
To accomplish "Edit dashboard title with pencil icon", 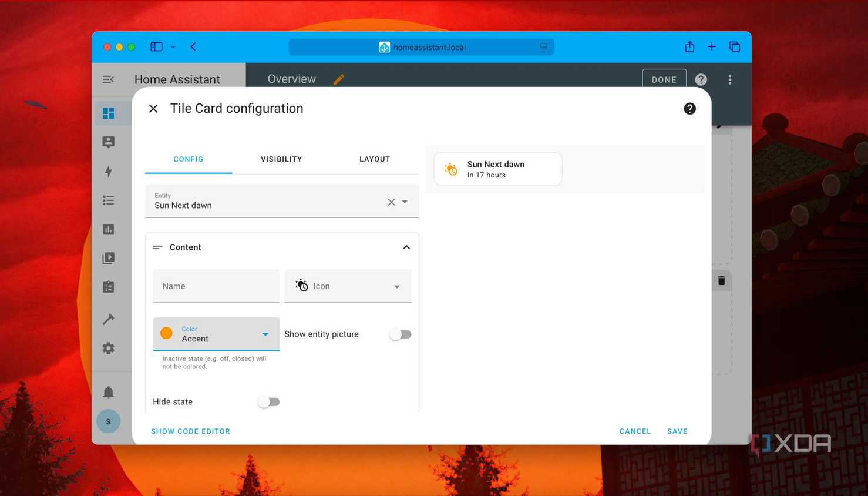I will [x=339, y=79].
